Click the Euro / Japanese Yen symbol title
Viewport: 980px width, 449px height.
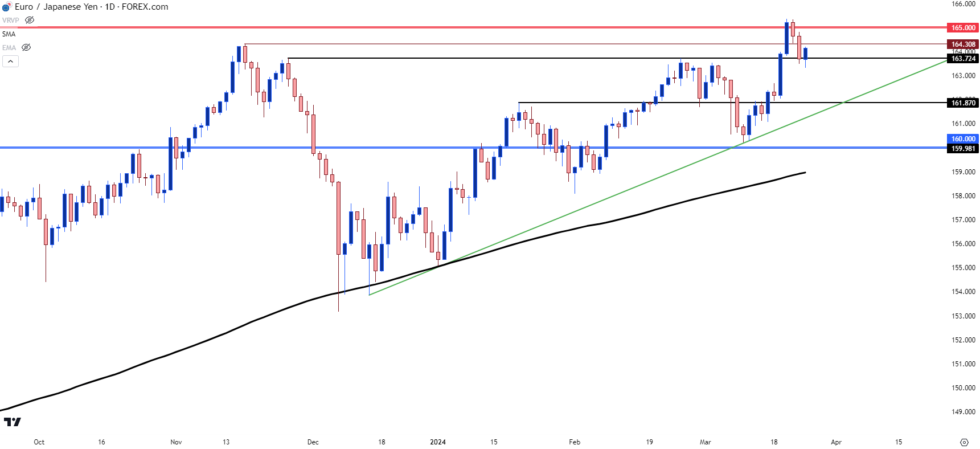click(56, 7)
